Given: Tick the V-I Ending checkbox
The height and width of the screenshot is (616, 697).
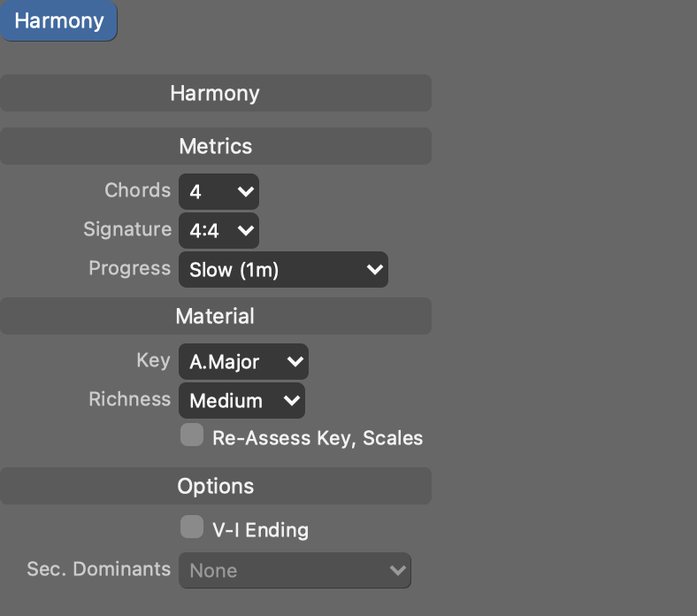Looking at the screenshot, I should tap(192, 528).
